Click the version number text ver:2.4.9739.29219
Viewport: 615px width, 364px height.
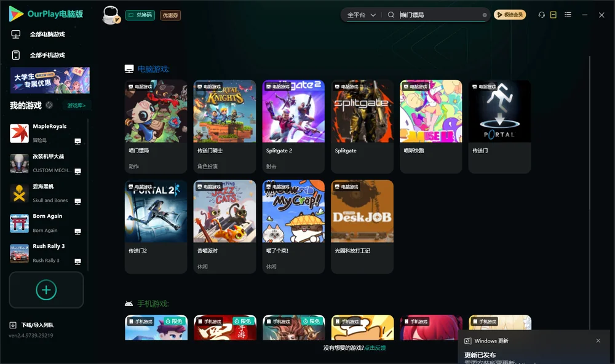[x=31, y=336]
